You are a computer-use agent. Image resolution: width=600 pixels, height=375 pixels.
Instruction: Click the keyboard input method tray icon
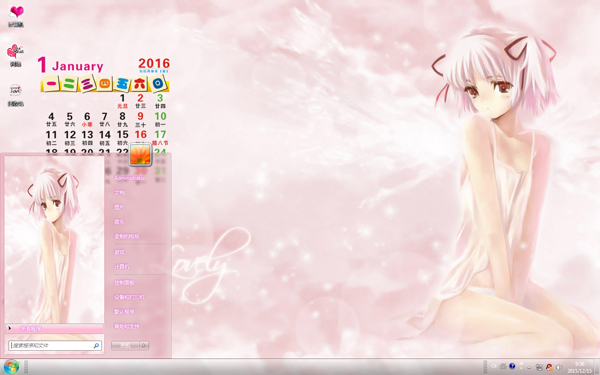(503, 366)
